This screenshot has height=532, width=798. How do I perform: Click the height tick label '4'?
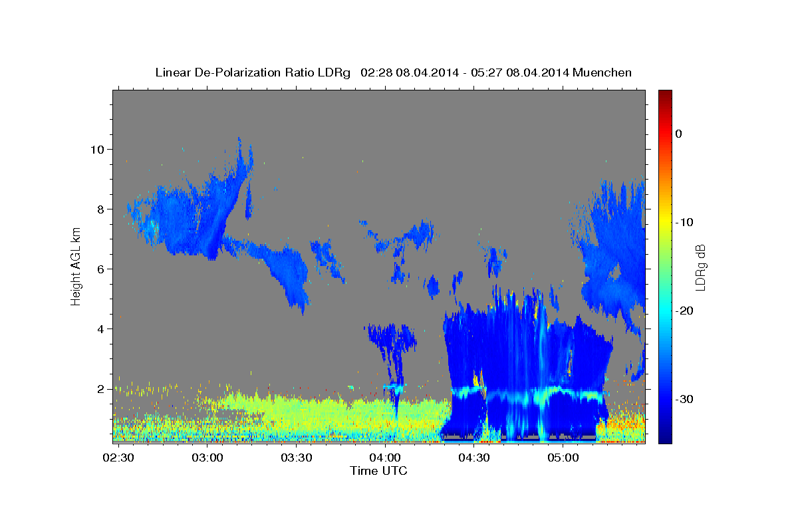coord(101,329)
